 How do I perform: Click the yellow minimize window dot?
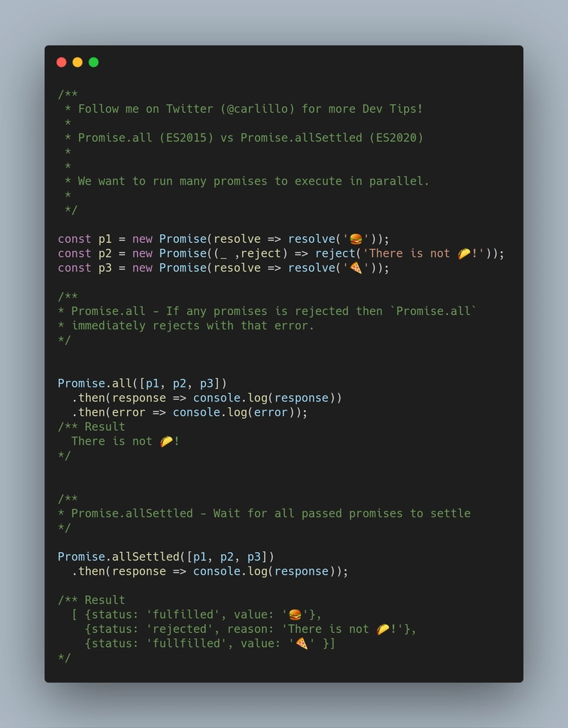[77, 62]
